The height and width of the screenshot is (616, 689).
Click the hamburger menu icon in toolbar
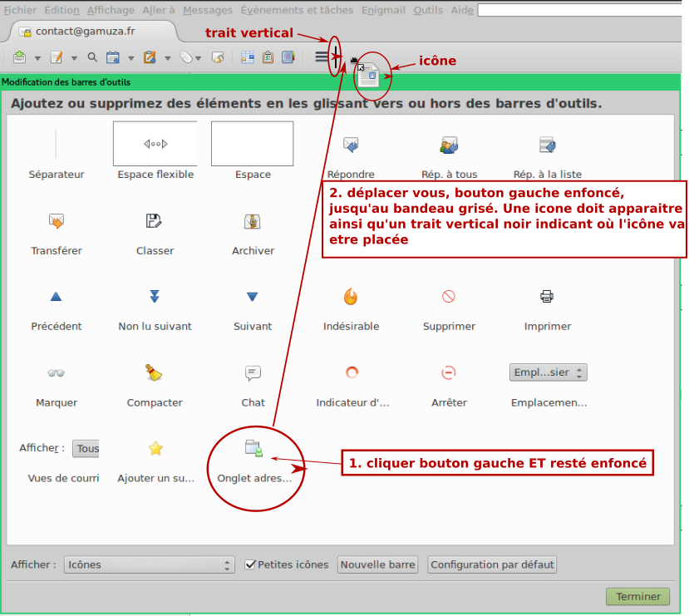coord(322,57)
